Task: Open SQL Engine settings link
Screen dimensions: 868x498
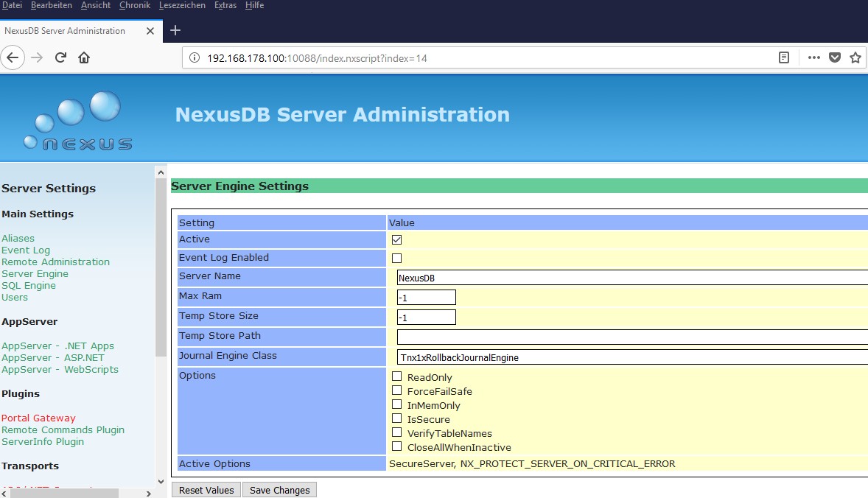Action: tap(29, 286)
